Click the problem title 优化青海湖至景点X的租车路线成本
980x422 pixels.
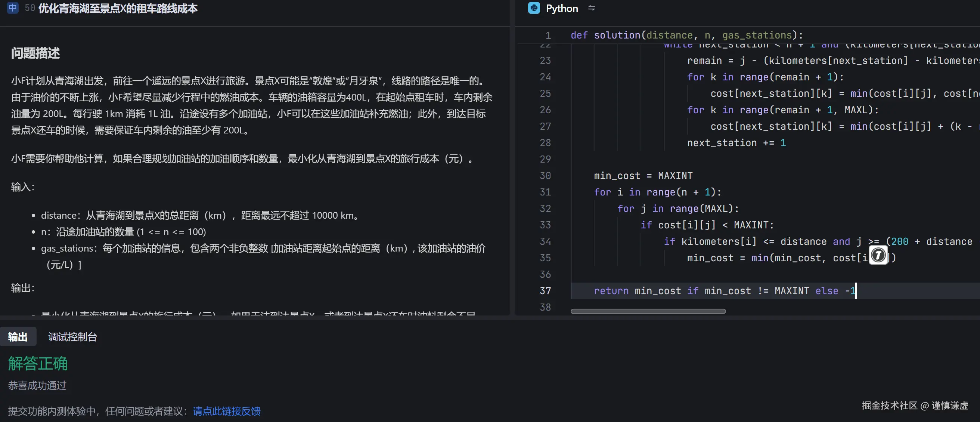pos(117,8)
